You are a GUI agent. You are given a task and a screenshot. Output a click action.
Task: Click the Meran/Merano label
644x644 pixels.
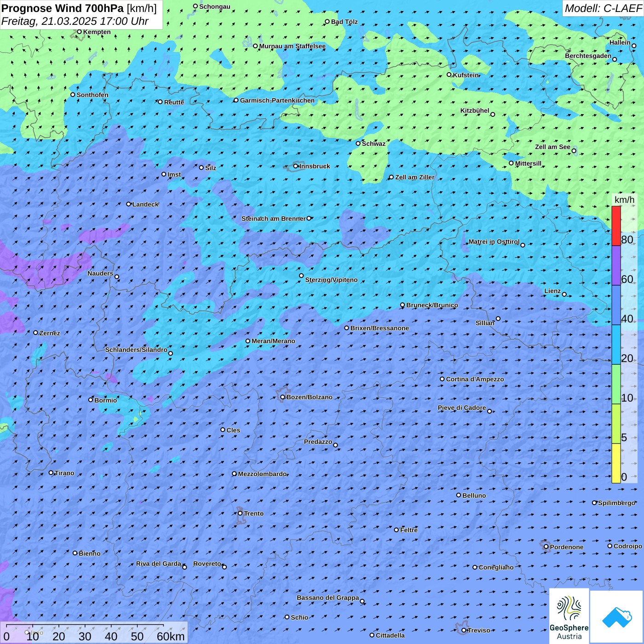tap(273, 341)
